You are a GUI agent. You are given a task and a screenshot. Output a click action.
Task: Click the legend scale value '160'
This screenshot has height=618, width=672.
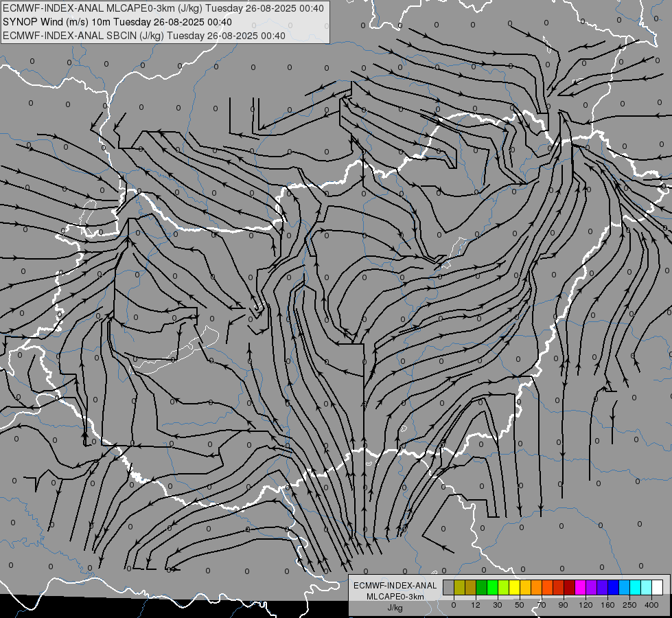coord(607,605)
